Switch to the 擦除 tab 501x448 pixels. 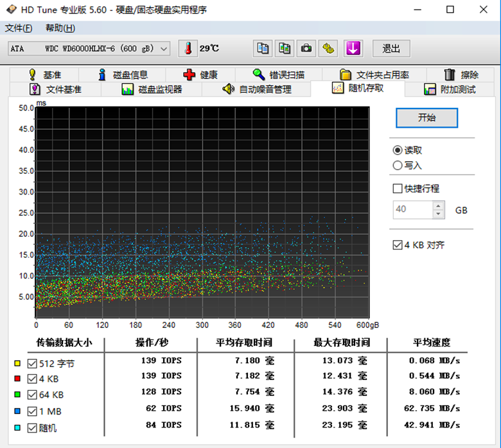[461, 74]
